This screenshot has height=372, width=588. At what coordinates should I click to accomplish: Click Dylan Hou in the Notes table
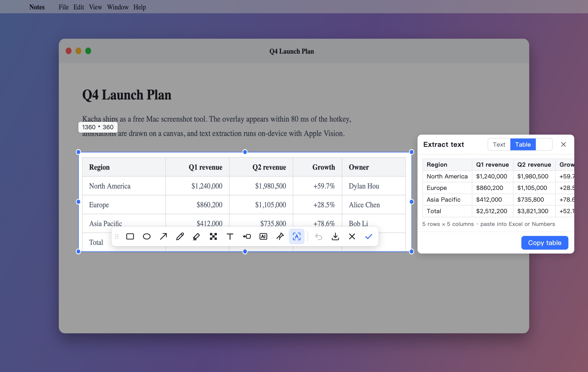(x=364, y=186)
